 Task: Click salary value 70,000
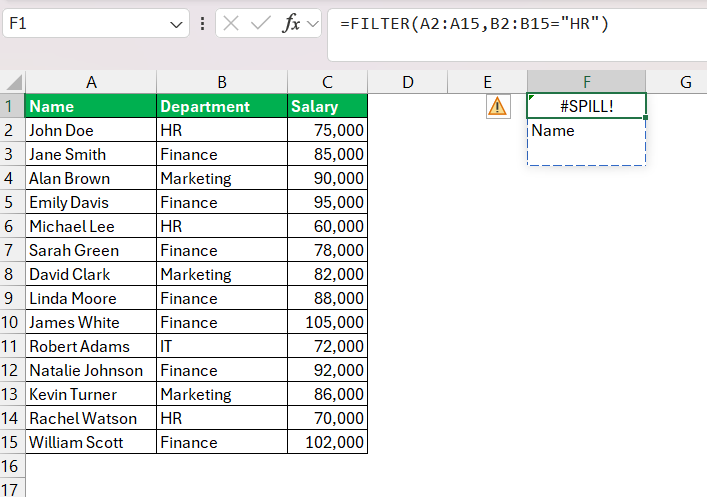click(x=327, y=418)
